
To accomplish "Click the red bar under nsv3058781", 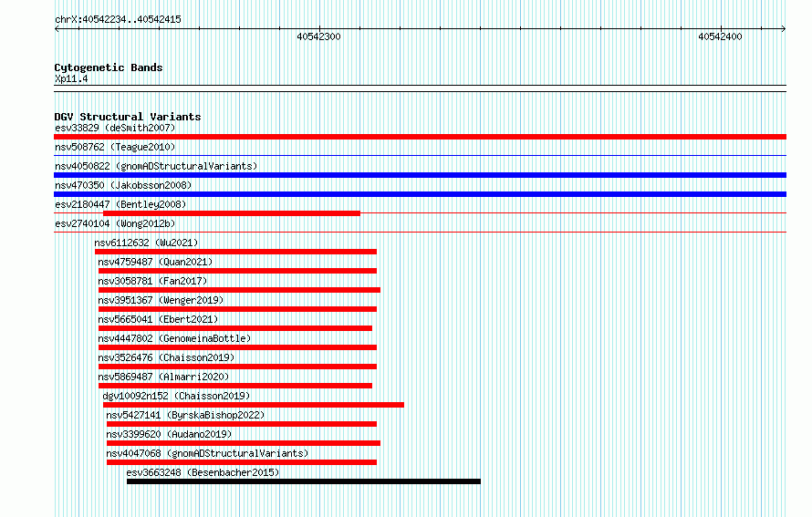I will coord(239,290).
